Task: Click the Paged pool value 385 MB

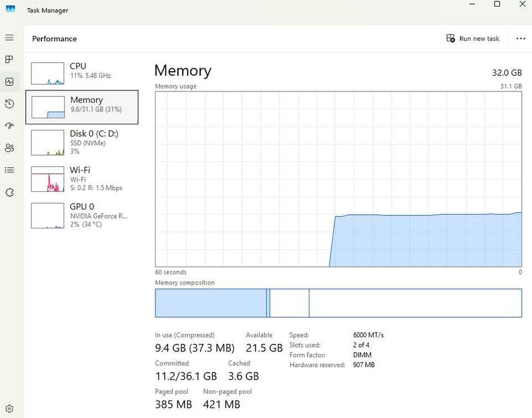Action: pyautogui.click(x=174, y=404)
